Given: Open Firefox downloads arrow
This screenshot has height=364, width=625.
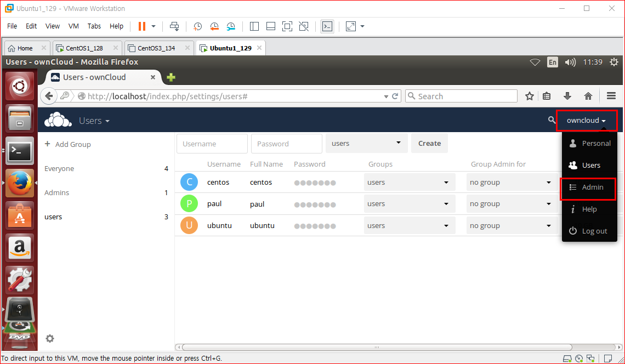Looking at the screenshot, I should [567, 96].
